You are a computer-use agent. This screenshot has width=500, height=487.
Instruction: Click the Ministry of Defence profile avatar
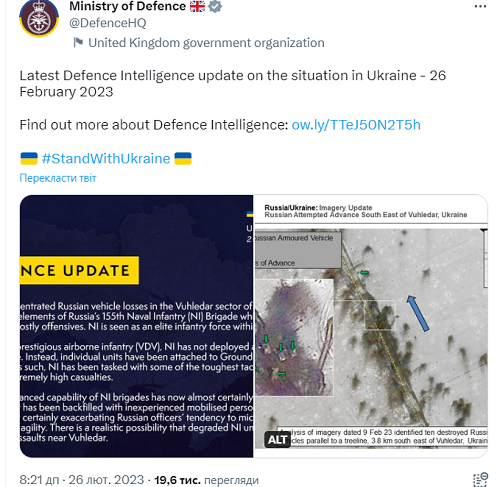click(39, 18)
